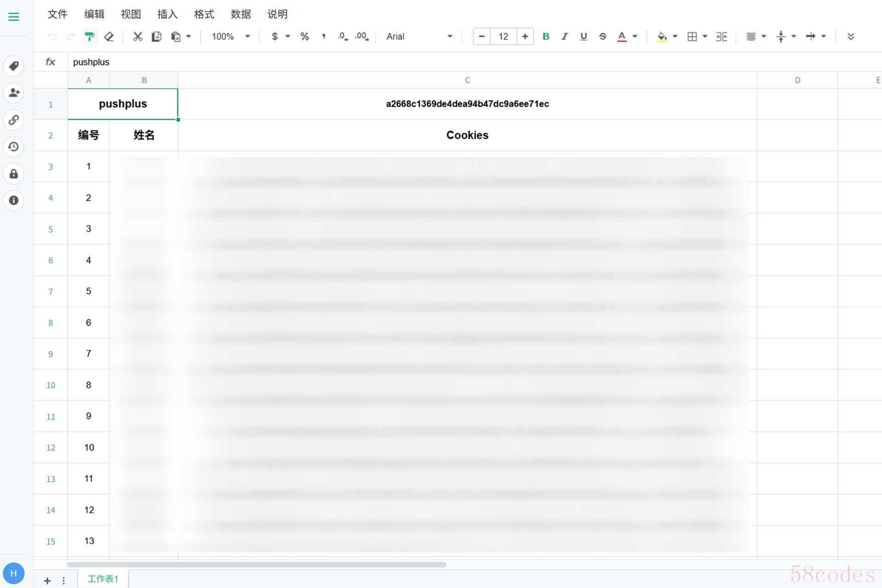The image size is (882, 588).
Task: Open the text color dropdown arrow
Action: coord(635,36)
